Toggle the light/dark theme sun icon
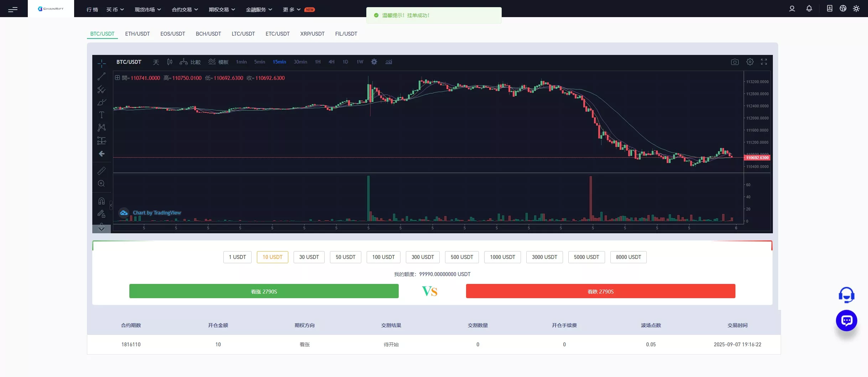 [x=856, y=9]
